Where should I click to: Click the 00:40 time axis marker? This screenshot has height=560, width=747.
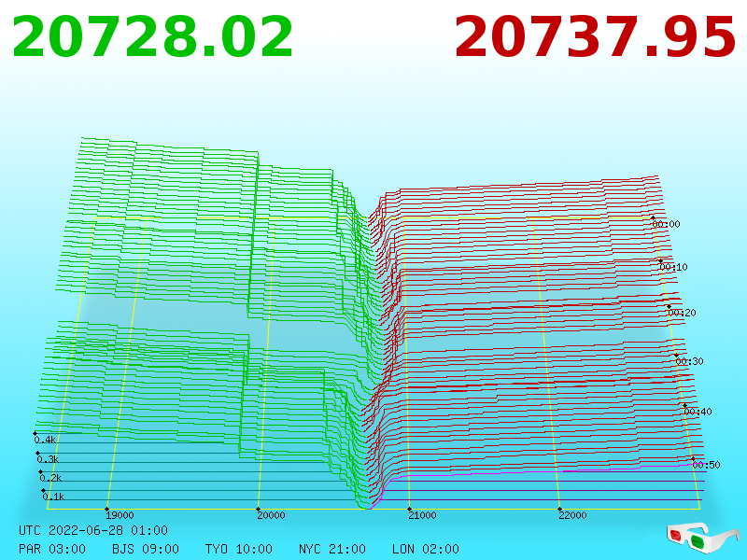point(698,412)
